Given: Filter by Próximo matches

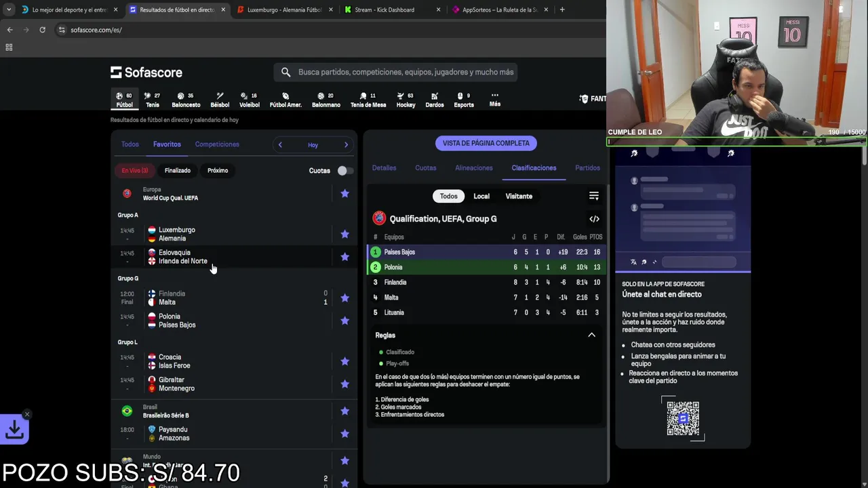Looking at the screenshot, I should 218,170.
